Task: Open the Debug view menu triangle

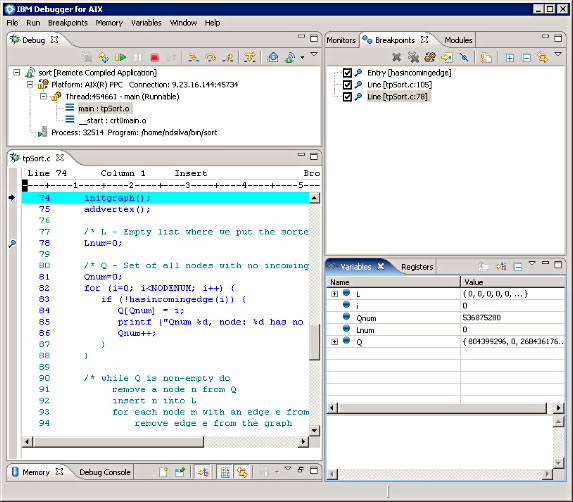Action: 314,54
